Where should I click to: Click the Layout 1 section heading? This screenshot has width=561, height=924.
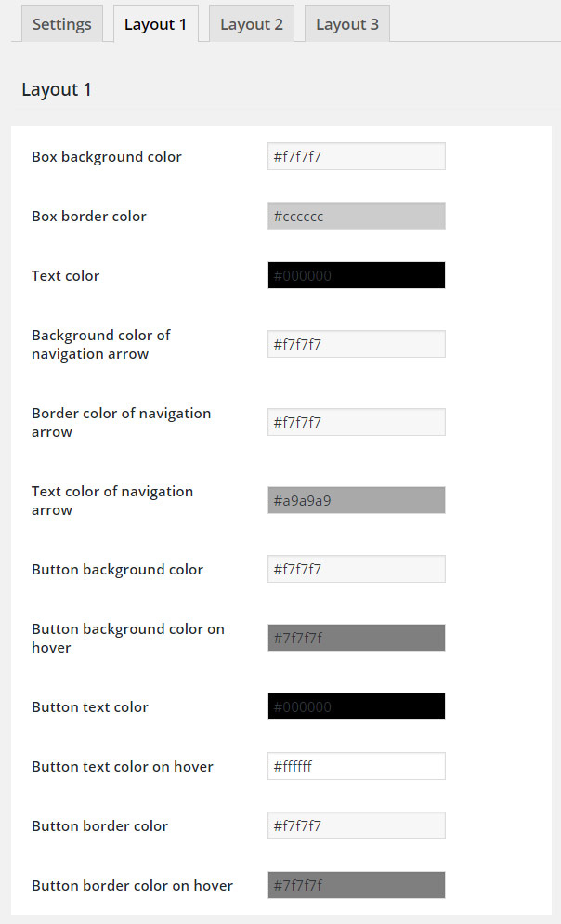pos(57,89)
